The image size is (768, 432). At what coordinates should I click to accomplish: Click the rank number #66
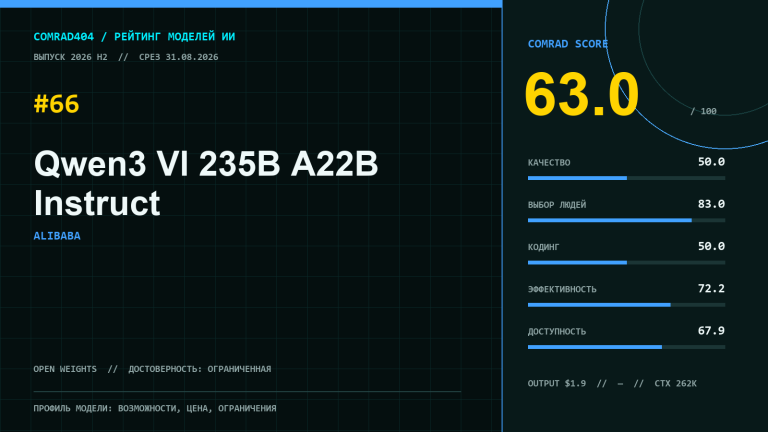pos(56,104)
